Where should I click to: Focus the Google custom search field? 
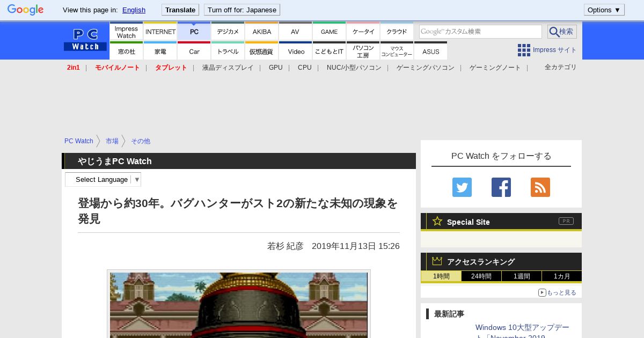pos(480,32)
